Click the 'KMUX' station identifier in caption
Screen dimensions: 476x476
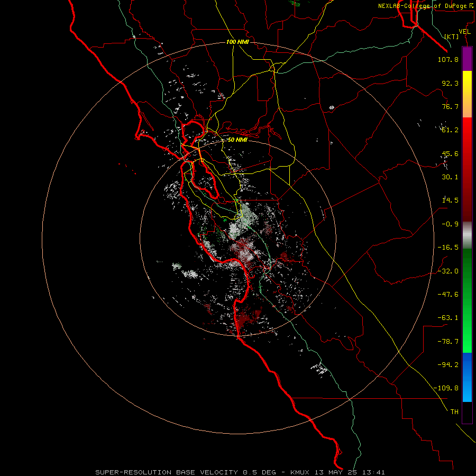[300, 472]
